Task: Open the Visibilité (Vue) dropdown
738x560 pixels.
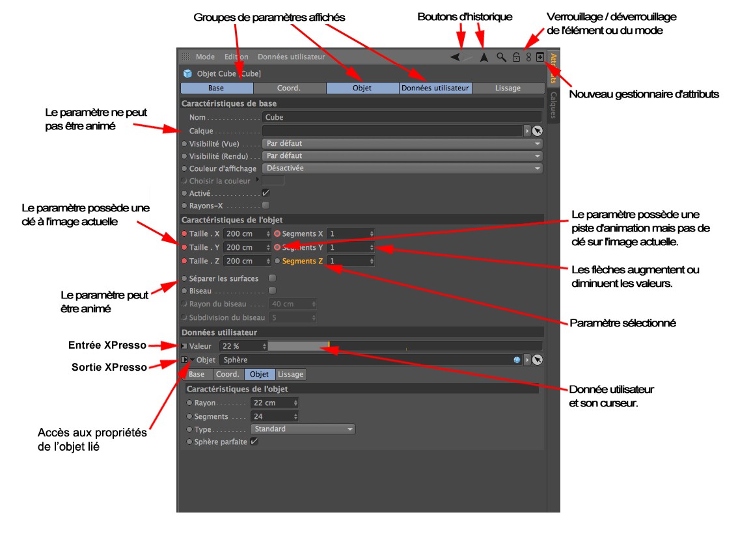Action: tap(402, 143)
